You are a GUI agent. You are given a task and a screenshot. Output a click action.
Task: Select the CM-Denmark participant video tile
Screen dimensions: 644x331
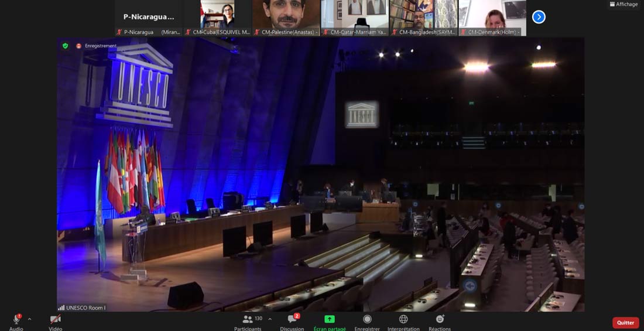492,18
